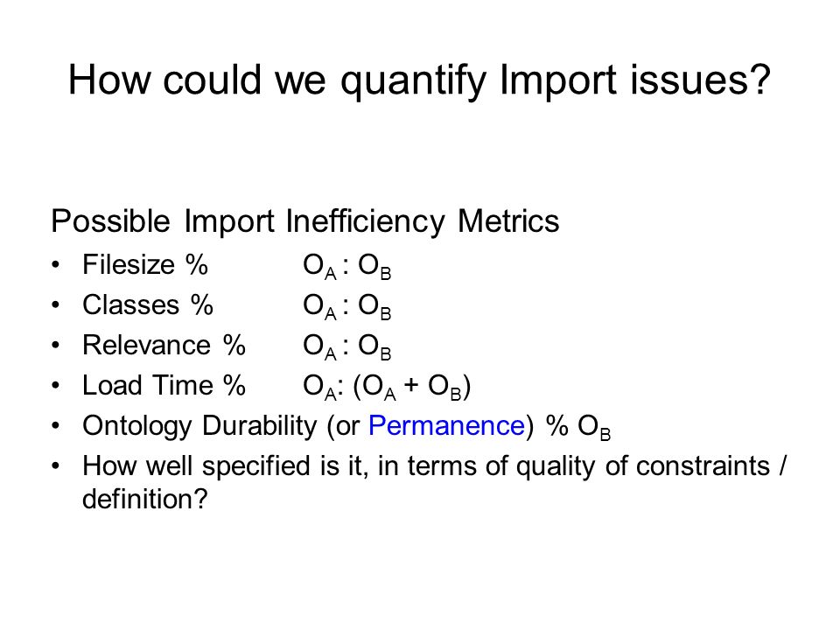Screen dimensions: 840x630
Task: Select the 'Possible Import Inefficiency Metrics' heading
Action: point(305,221)
